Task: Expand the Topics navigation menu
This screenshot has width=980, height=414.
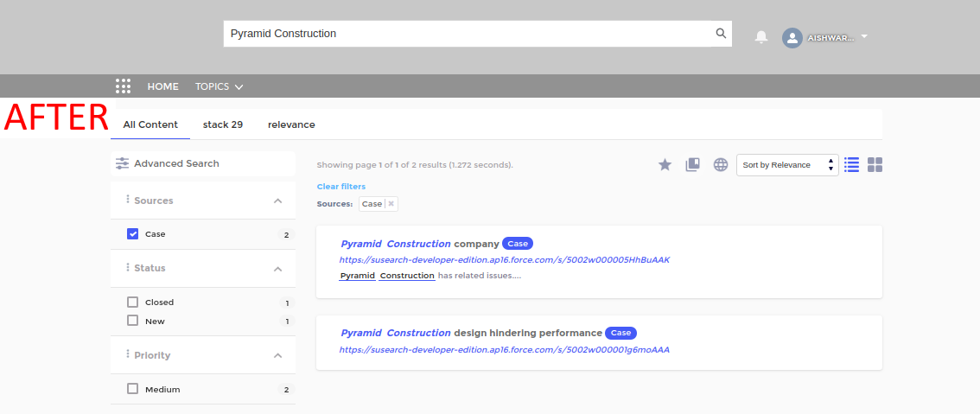Action: coord(219,86)
